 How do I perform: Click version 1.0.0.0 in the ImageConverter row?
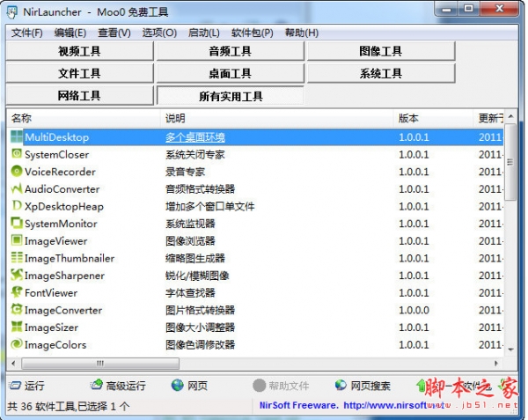coord(414,310)
